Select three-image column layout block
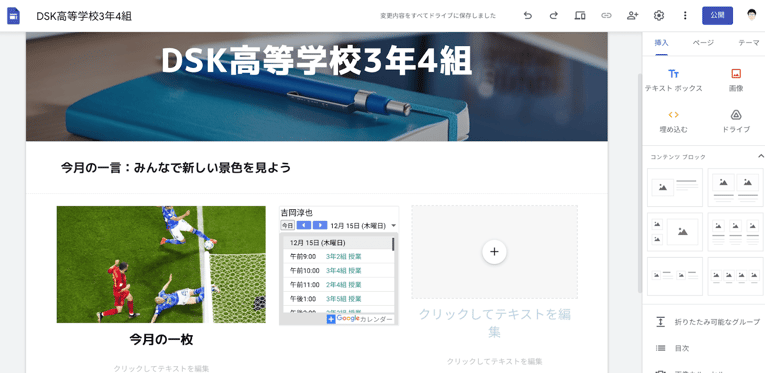Screen dimensions: 765x373 tap(735, 232)
